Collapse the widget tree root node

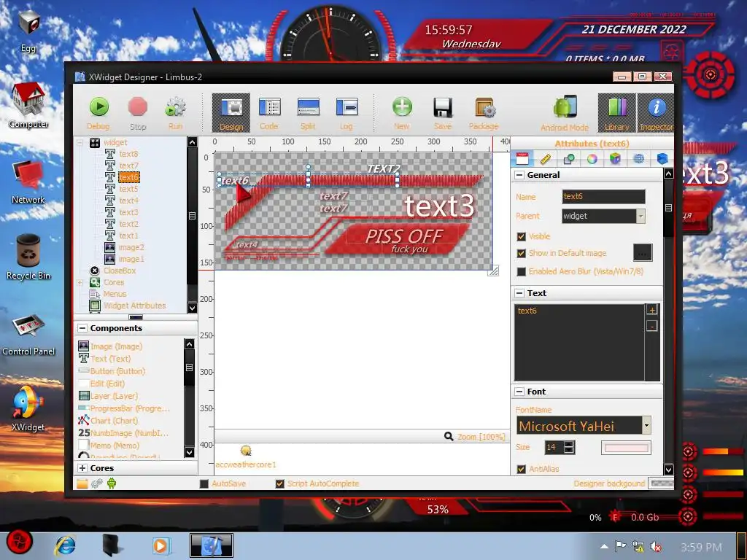(80, 142)
